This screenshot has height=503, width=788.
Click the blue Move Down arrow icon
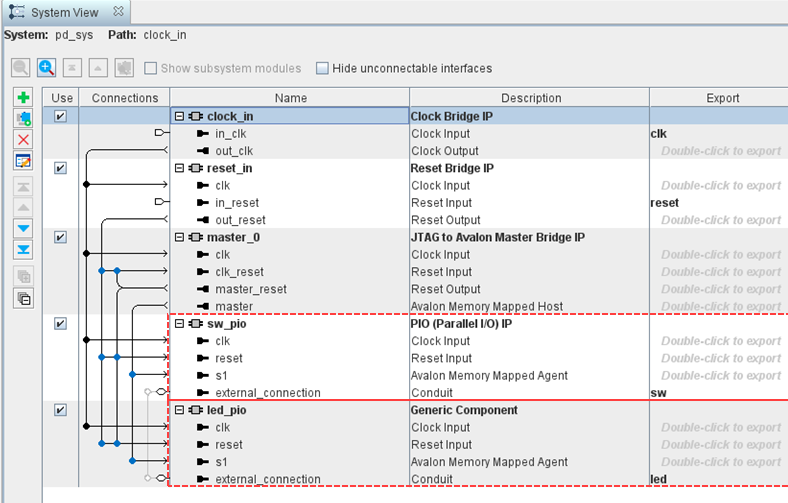click(24, 228)
